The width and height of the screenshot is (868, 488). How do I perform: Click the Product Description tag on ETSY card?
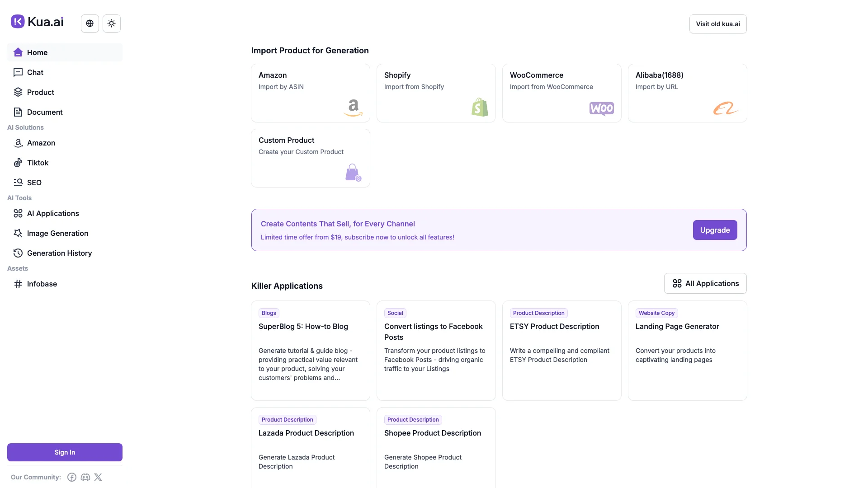(539, 313)
